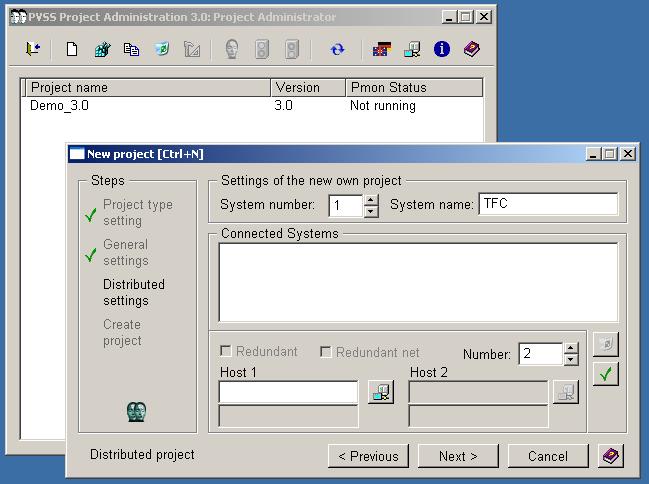This screenshot has width=649, height=484.
Task: Click the 'Not running' status cell
Action: point(383,106)
